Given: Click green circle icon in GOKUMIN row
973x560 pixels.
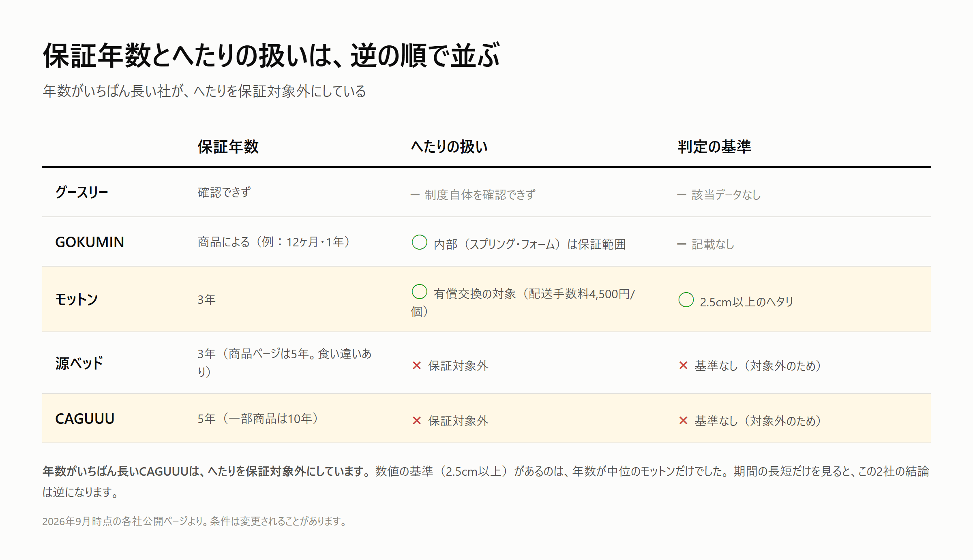Looking at the screenshot, I should pos(419,242).
